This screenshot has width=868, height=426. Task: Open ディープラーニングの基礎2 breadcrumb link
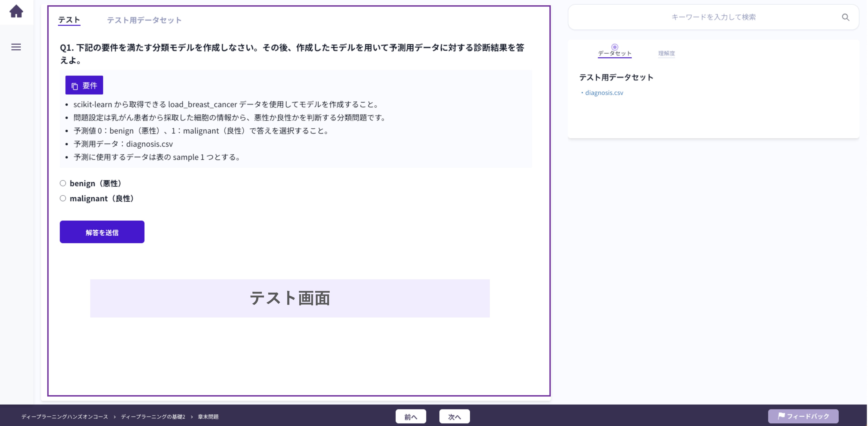point(153,417)
